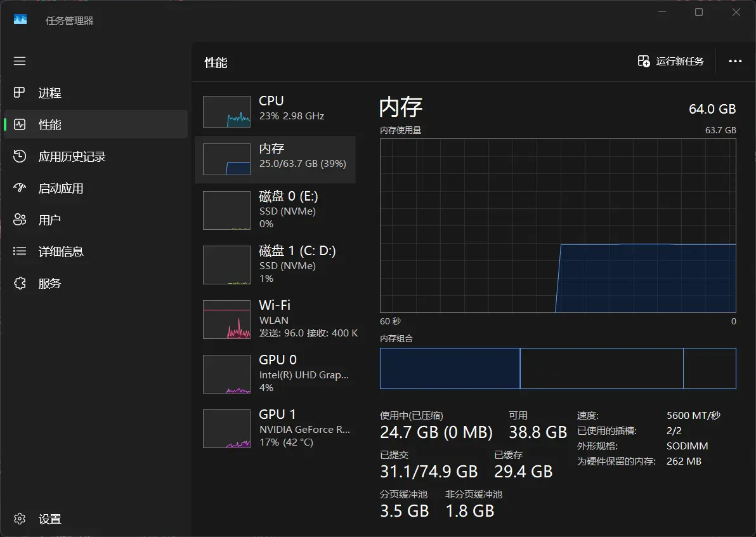
Task: Click the 2/2 slots used value
Action: 674,431
